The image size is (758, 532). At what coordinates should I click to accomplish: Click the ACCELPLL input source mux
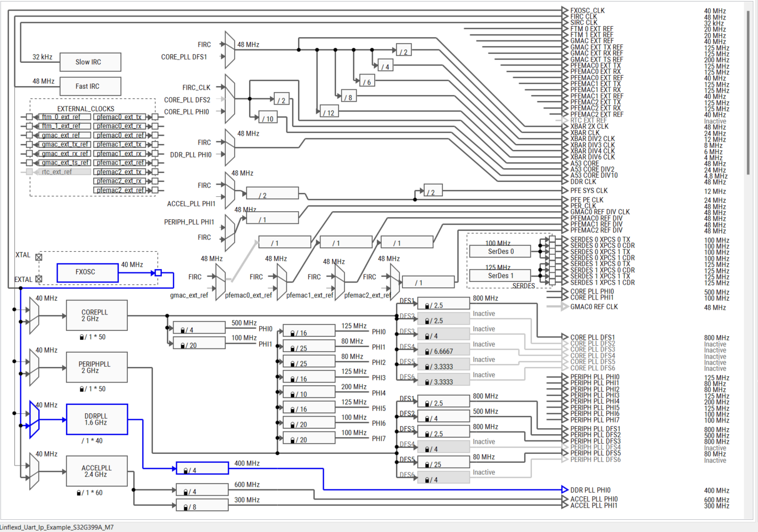tap(35, 471)
